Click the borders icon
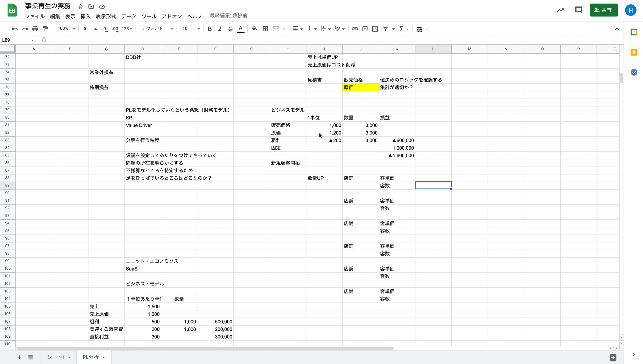Screen dimensions: 643x364 pyautogui.click(x=265, y=29)
